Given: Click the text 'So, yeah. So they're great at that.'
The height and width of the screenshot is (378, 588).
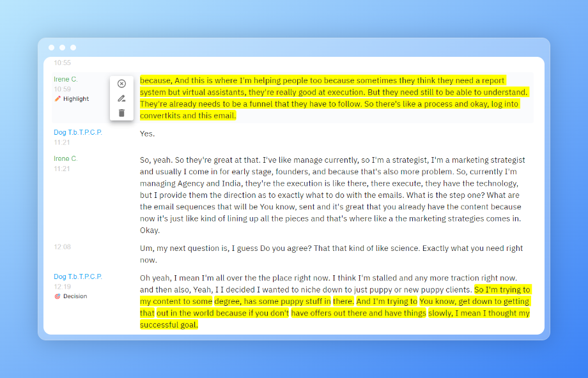Looking at the screenshot, I should [200, 160].
